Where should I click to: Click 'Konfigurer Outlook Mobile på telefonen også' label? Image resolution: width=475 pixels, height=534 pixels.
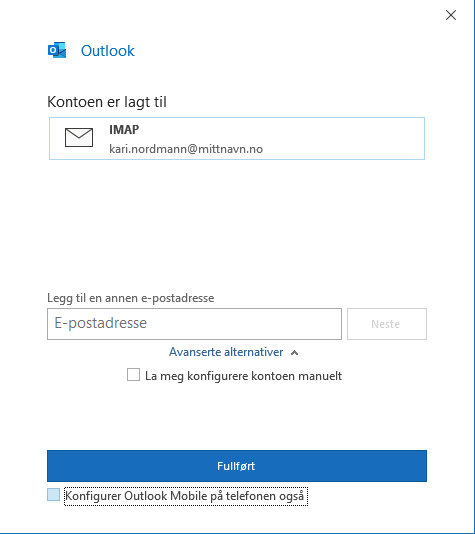pyautogui.click(x=186, y=496)
